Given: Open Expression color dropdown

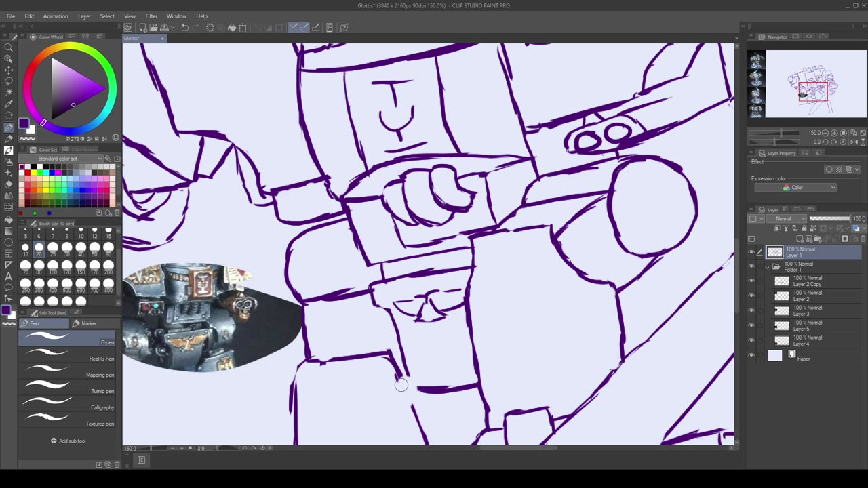Looking at the screenshot, I should tap(795, 188).
